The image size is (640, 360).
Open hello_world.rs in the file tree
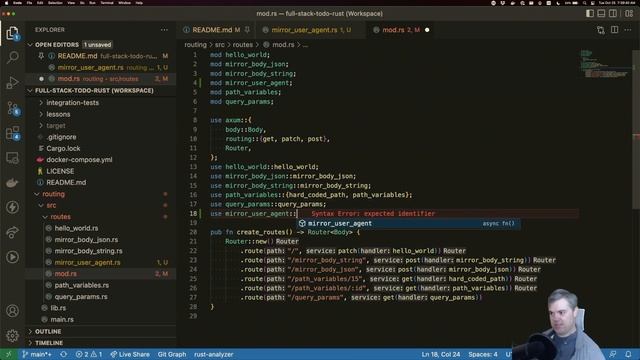coord(76,228)
